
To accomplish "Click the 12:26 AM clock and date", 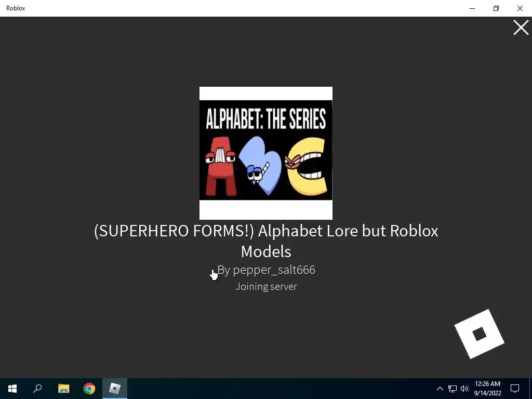I will 487,389.
